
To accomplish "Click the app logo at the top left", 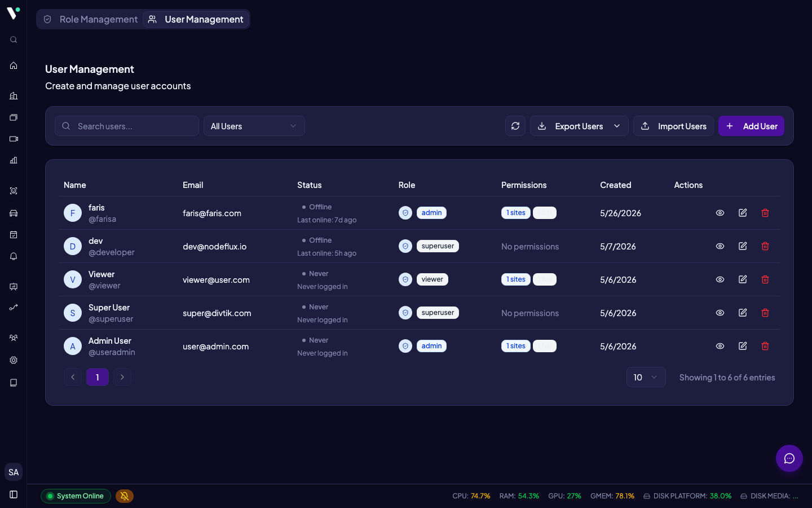I will tap(14, 12).
